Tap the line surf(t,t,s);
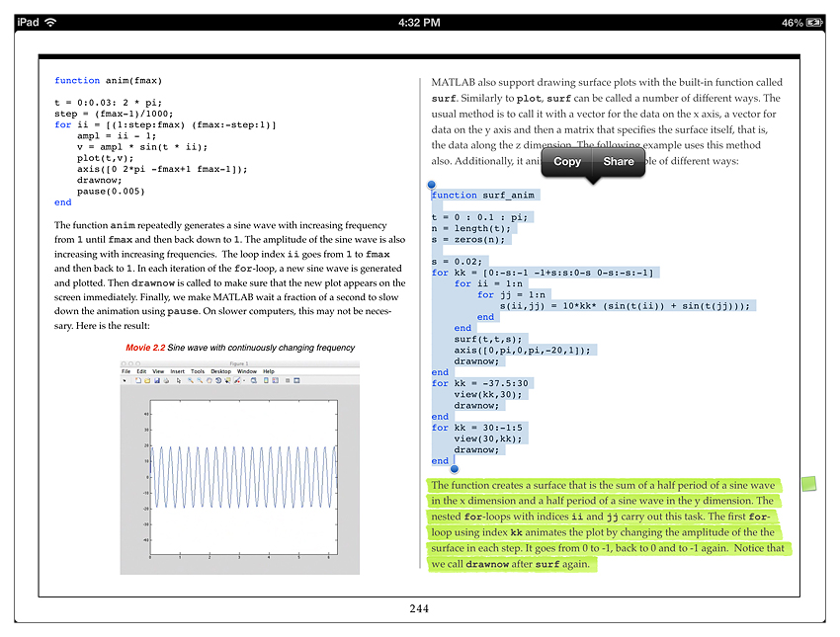 pos(487,340)
